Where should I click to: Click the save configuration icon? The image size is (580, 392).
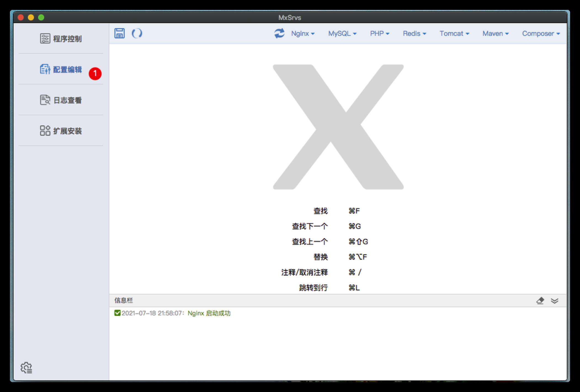point(119,33)
